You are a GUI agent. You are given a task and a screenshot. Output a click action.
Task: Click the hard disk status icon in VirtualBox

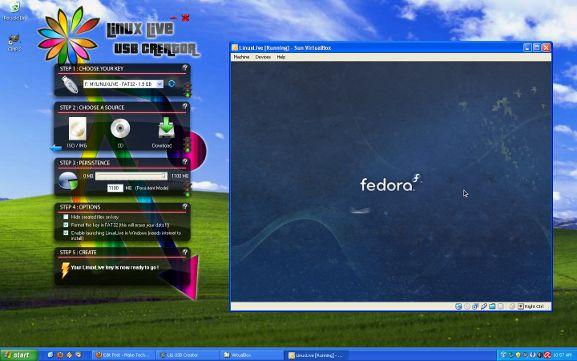click(x=459, y=306)
